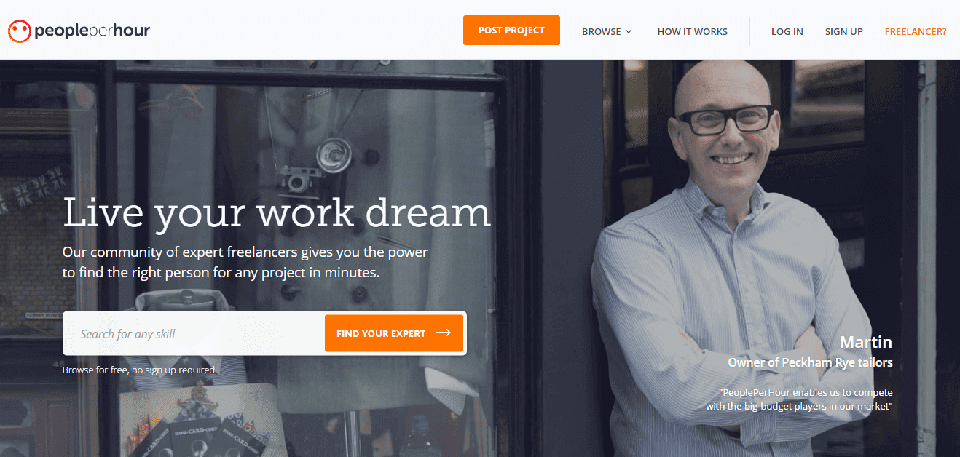Click the PeoplePerHour smiley face logo icon

coord(19,31)
